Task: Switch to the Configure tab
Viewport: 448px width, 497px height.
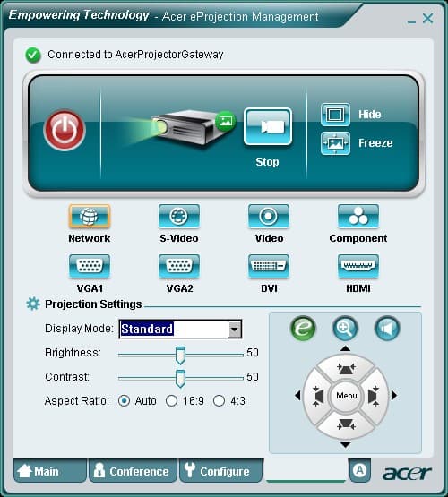Action: 221,471
